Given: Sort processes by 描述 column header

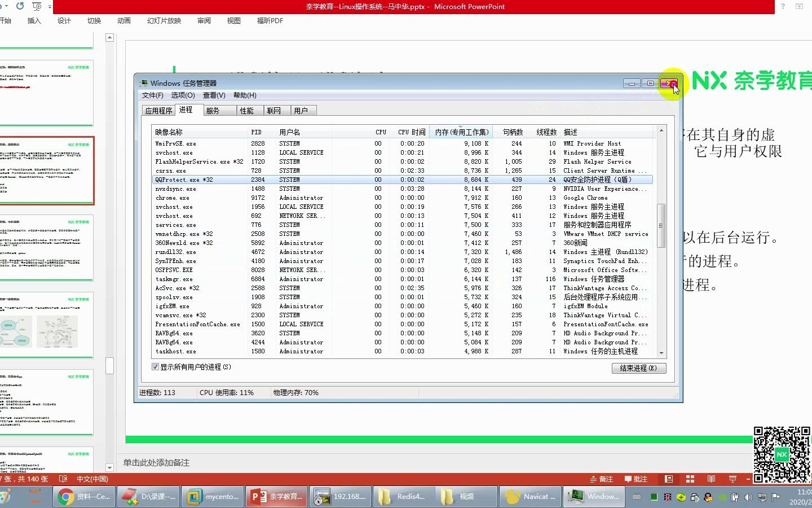Looking at the screenshot, I should tap(607, 132).
